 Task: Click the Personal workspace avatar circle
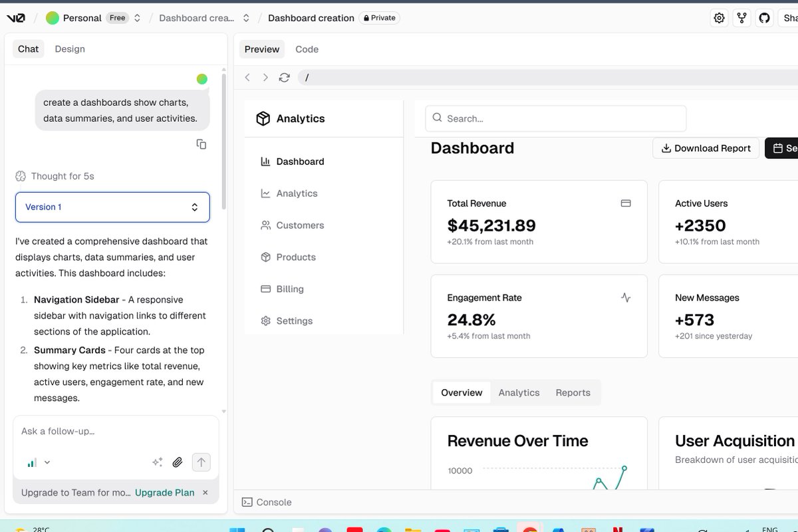tap(52, 18)
